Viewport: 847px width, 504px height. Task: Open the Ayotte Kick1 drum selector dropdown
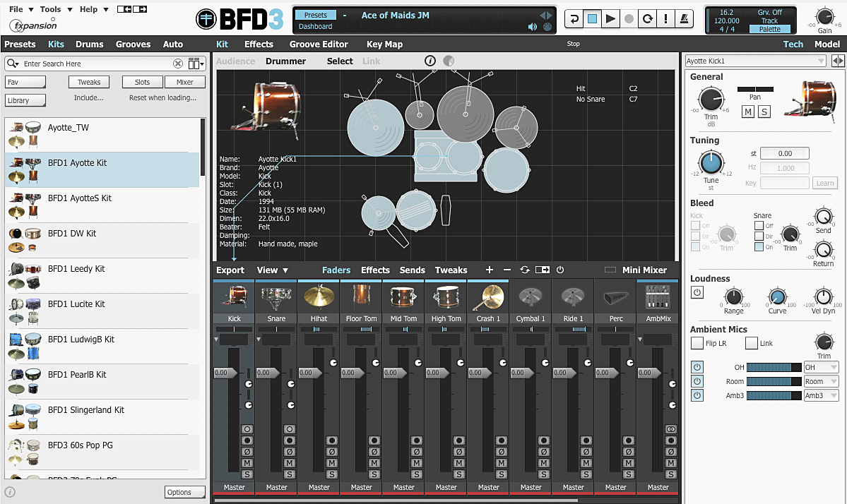coord(756,61)
